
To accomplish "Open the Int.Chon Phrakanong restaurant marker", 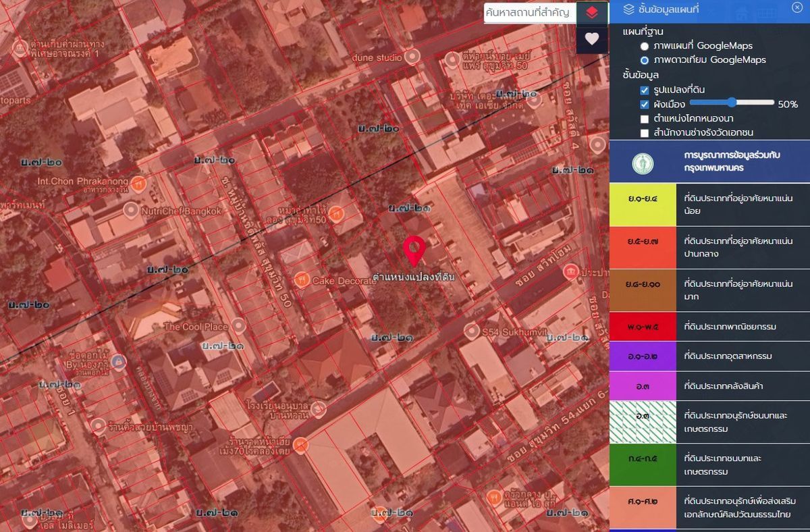I will click(x=138, y=182).
